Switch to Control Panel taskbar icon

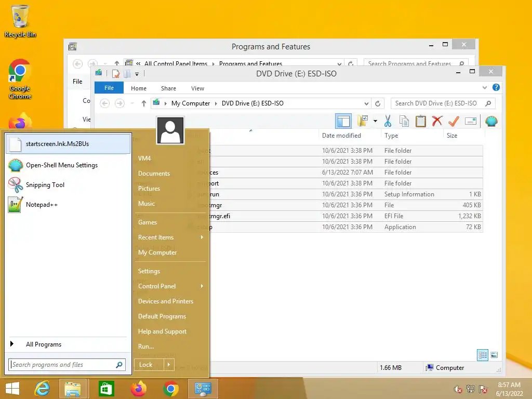tap(203, 389)
